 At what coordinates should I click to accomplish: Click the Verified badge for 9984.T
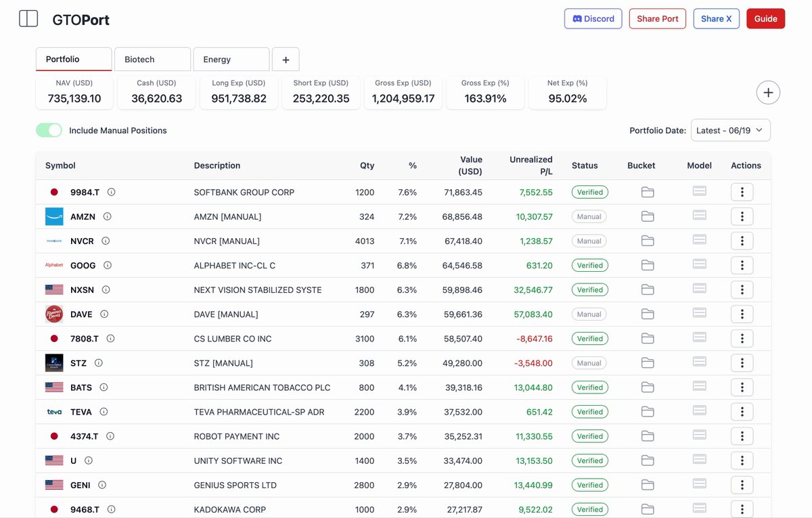pyautogui.click(x=590, y=192)
